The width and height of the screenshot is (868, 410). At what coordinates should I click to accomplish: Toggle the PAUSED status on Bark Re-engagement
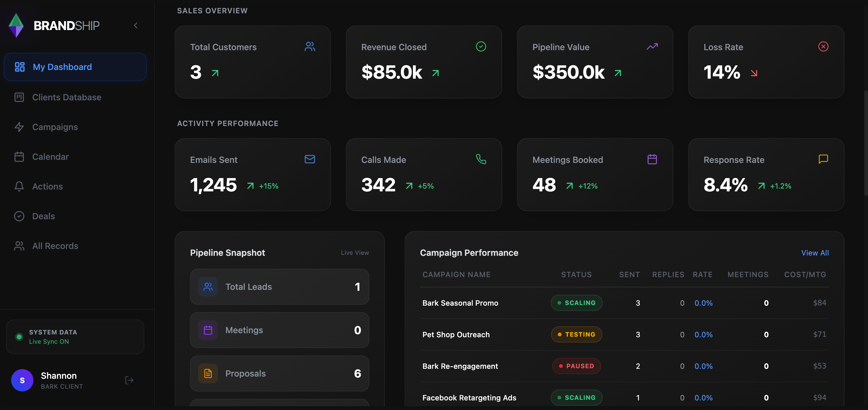[576, 366]
